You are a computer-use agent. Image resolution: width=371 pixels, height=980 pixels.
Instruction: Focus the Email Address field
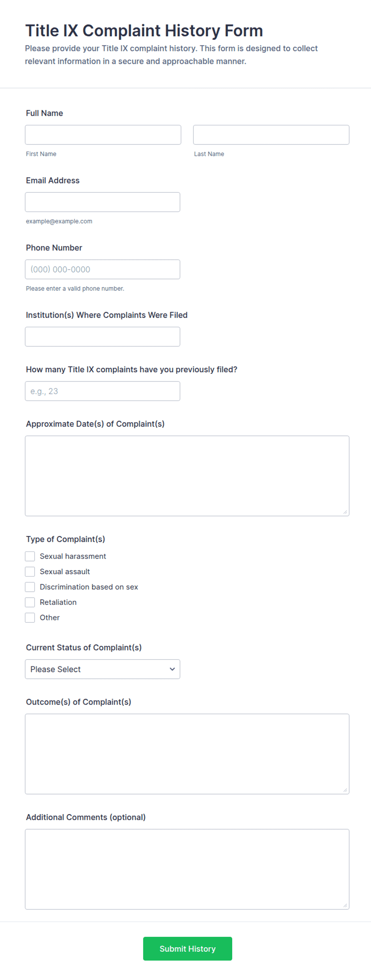(103, 202)
